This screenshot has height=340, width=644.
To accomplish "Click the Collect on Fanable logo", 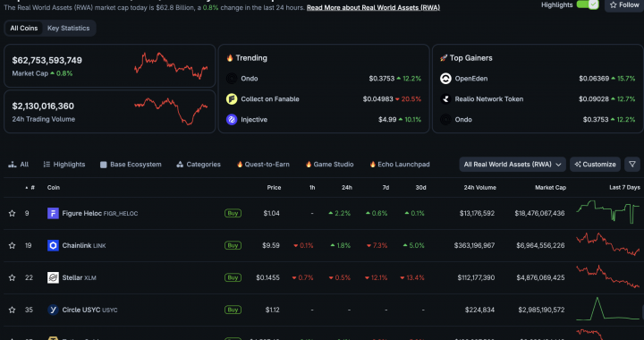I will (x=232, y=99).
